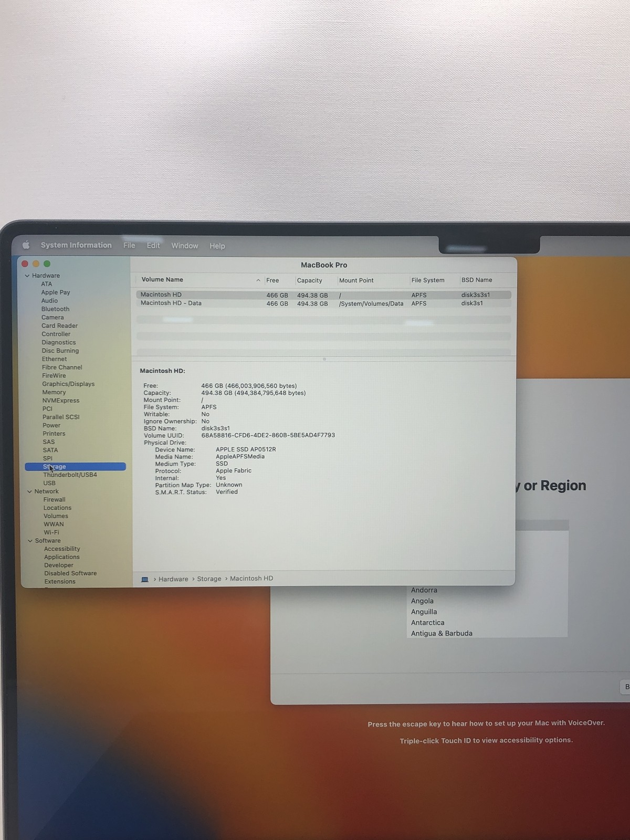This screenshot has height=840, width=630.
Task: Select Disc Burning in the sidebar
Action: tap(60, 351)
